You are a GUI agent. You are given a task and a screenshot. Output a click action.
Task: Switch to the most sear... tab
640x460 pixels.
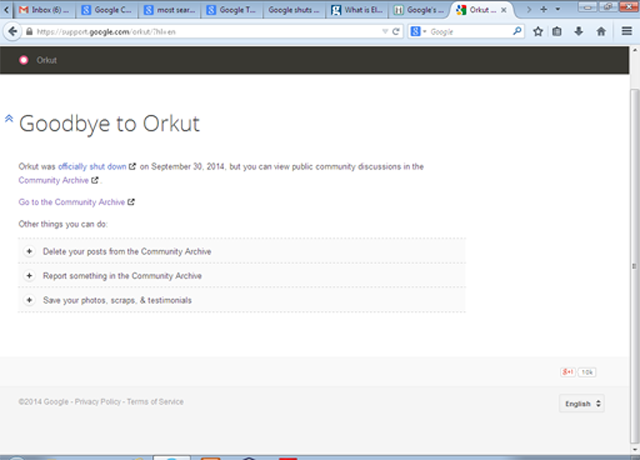(169, 10)
